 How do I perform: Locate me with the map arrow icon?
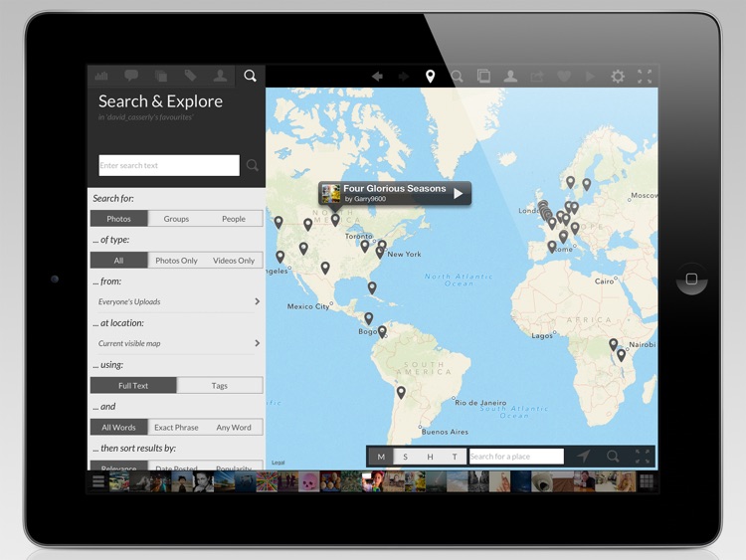point(584,457)
